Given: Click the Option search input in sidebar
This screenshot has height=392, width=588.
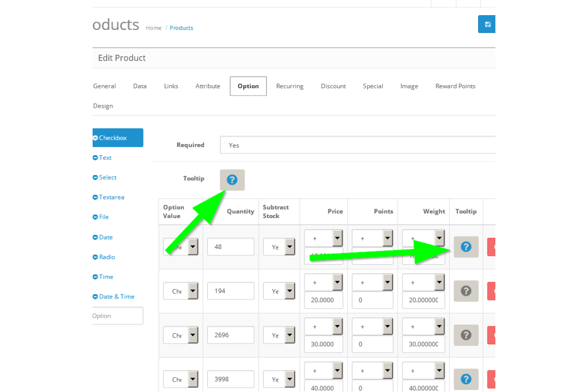Looking at the screenshot, I should pyautogui.click(x=118, y=316).
